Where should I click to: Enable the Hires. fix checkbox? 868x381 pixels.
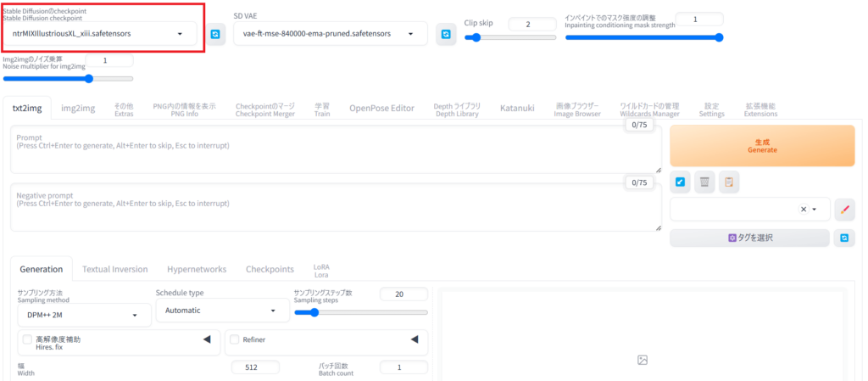(28, 339)
